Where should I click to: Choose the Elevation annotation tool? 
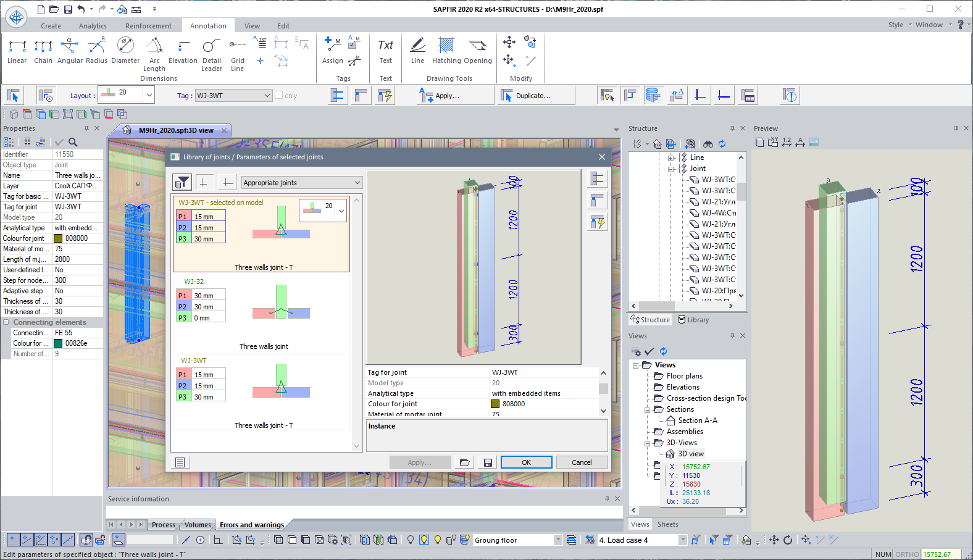coord(183,51)
